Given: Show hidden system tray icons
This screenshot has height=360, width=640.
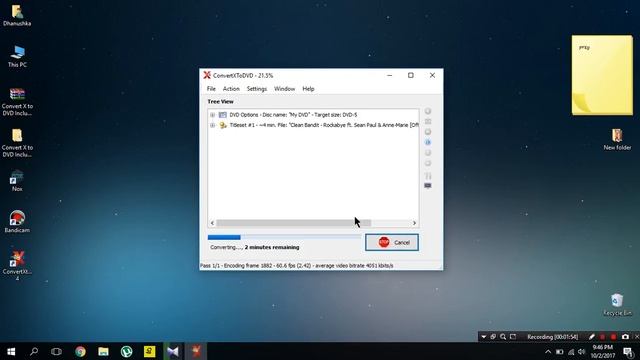Looking at the screenshot, I should coord(548,351).
